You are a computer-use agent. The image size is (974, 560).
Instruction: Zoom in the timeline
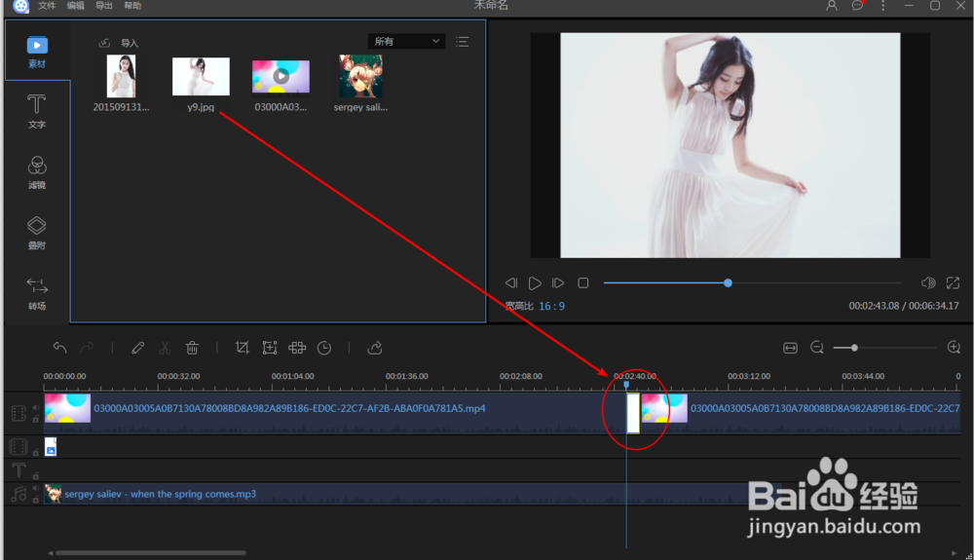[954, 348]
